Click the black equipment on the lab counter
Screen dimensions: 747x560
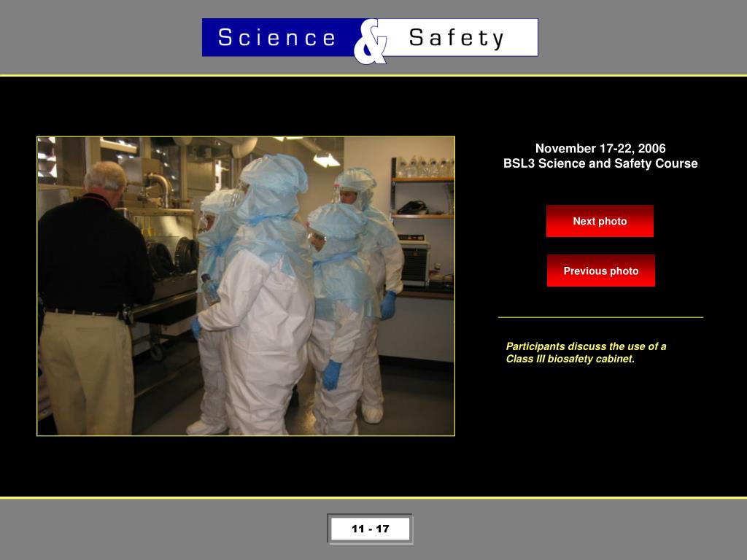click(415, 262)
